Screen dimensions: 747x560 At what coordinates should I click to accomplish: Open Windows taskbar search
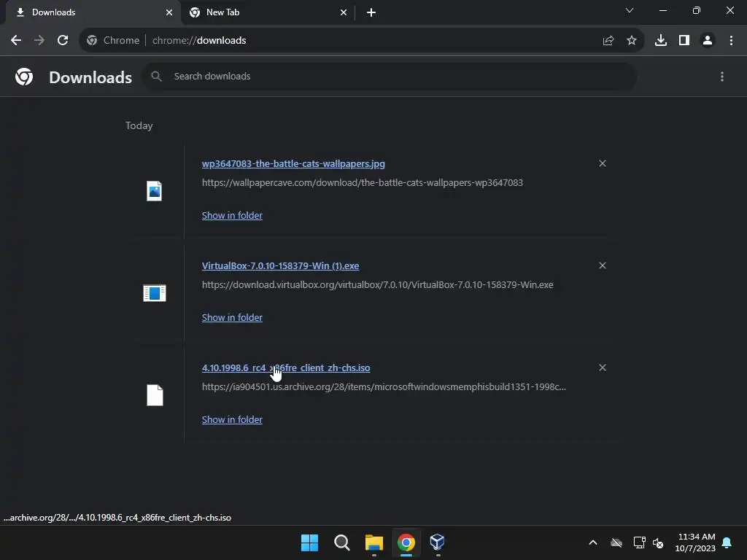point(341,542)
